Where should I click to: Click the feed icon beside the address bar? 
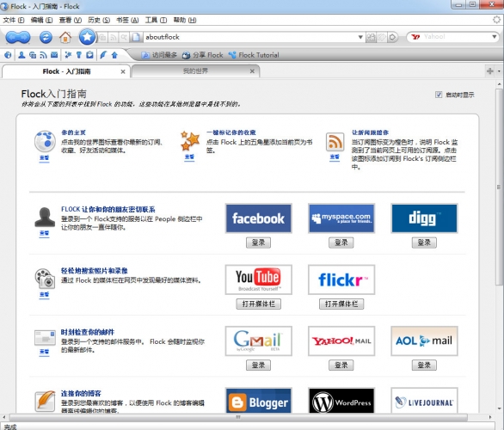(114, 37)
